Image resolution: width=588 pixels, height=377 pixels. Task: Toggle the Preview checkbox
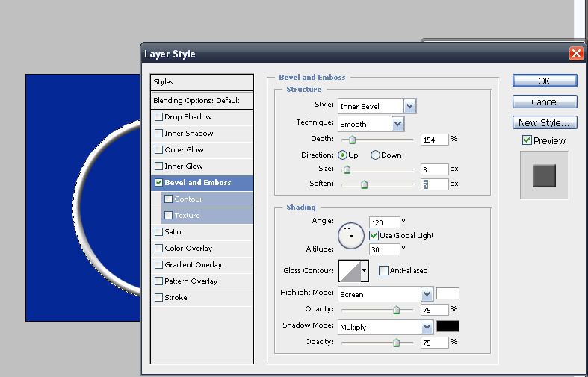[527, 140]
